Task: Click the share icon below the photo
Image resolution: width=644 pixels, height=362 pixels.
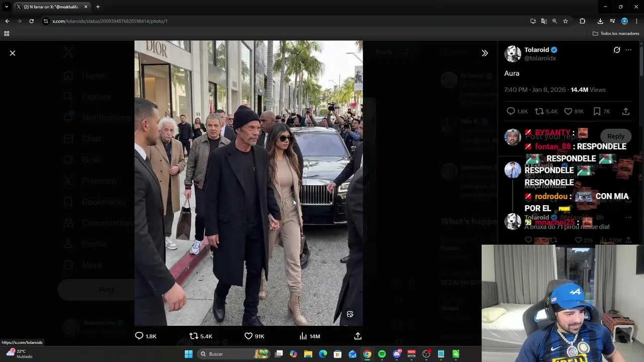Action: (358, 336)
